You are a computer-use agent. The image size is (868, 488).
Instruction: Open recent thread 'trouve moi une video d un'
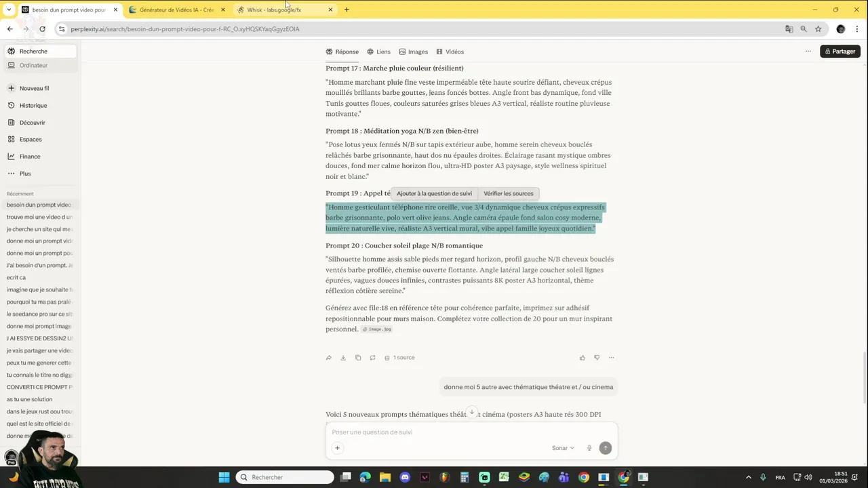click(x=39, y=217)
